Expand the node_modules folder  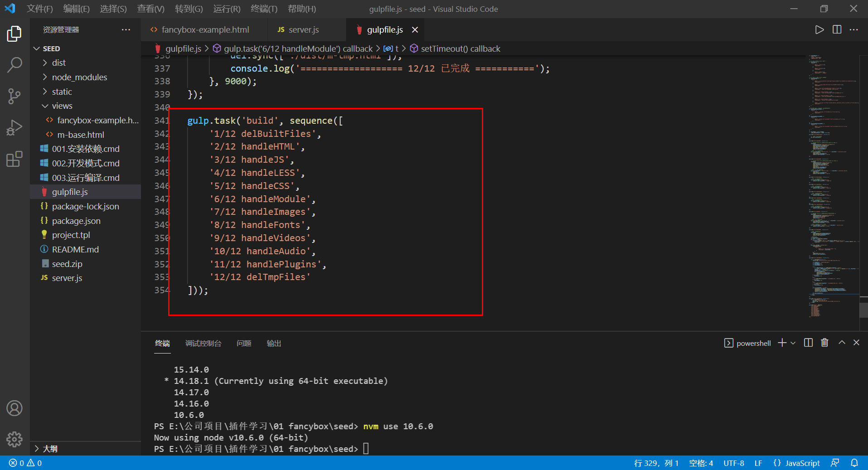(x=85, y=78)
